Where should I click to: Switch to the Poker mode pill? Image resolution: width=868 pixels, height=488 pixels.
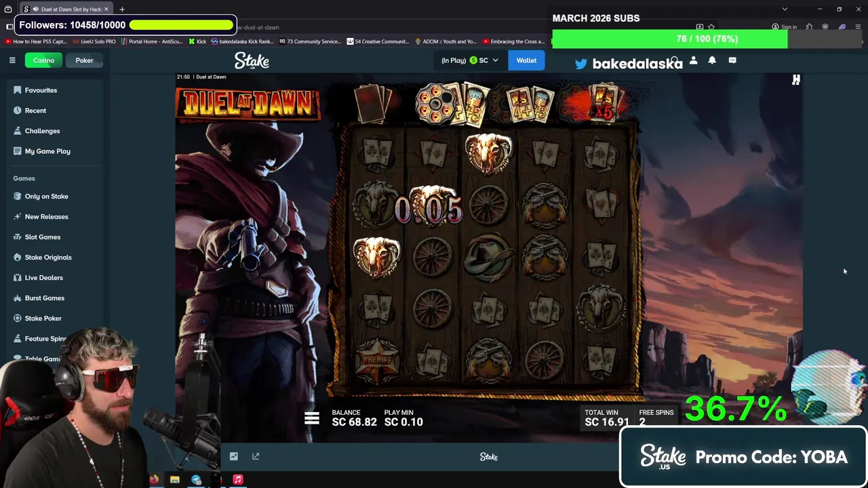tap(84, 60)
